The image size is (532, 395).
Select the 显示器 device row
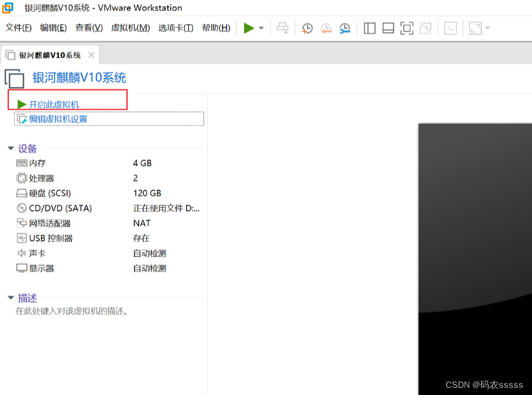[109, 268]
